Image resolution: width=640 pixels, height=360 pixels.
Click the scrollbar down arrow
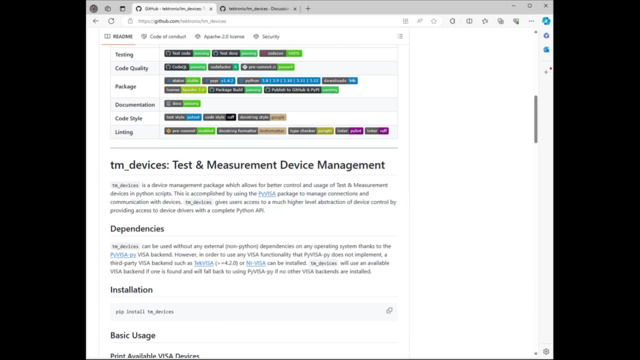click(x=536, y=353)
